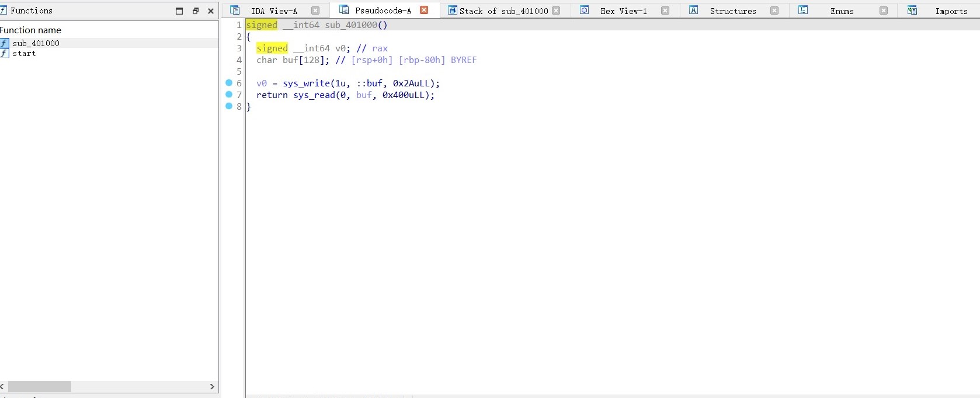Click function icon beside sub_401000
This screenshot has width=980, height=398.
[5, 43]
